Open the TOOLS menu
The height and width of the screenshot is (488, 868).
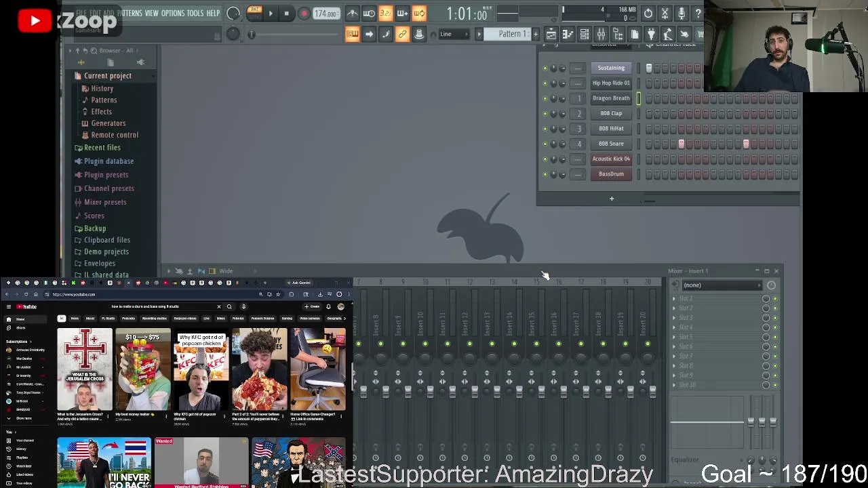195,13
